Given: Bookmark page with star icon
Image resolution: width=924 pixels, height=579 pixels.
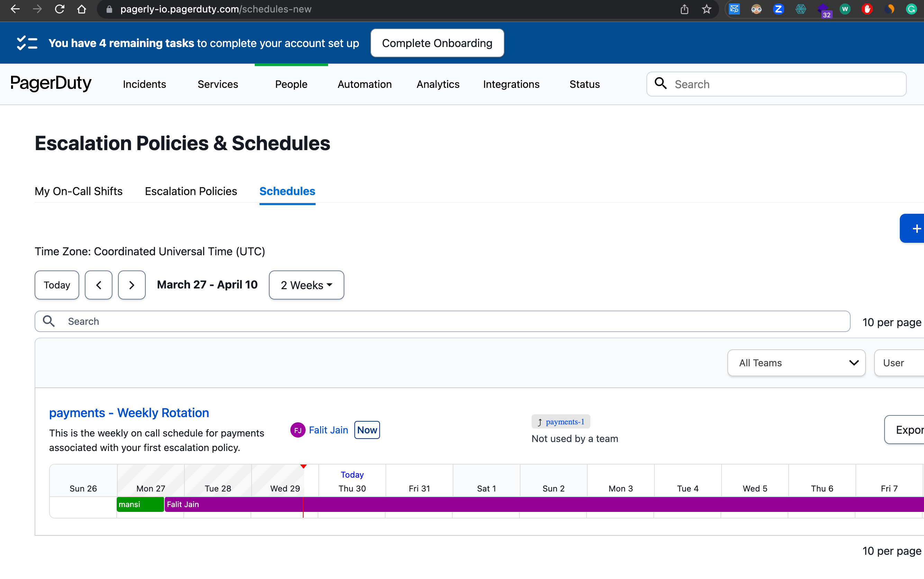Looking at the screenshot, I should click(706, 9).
